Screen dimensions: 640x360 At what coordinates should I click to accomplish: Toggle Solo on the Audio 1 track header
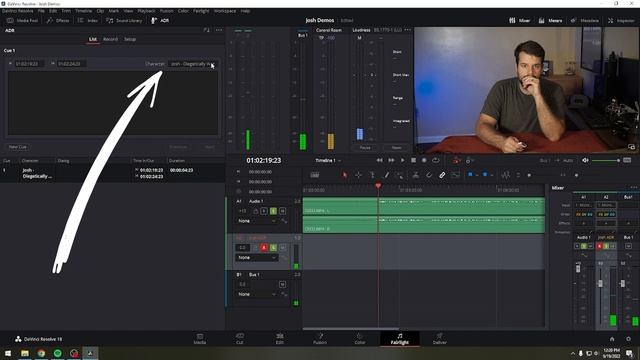click(x=273, y=211)
